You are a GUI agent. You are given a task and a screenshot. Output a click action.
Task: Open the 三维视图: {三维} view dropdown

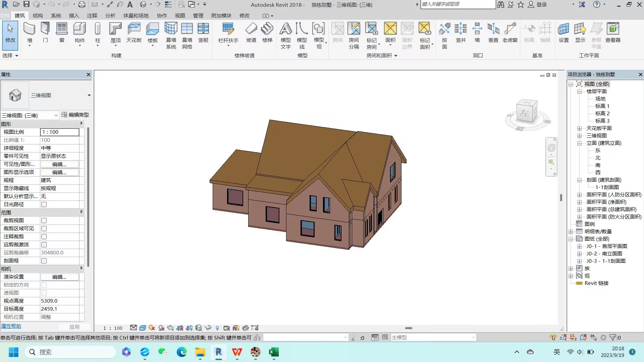click(x=56, y=115)
